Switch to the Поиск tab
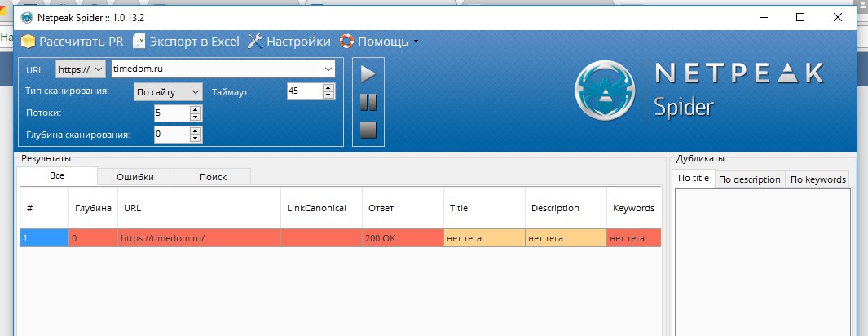The image size is (868, 336). click(213, 177)
